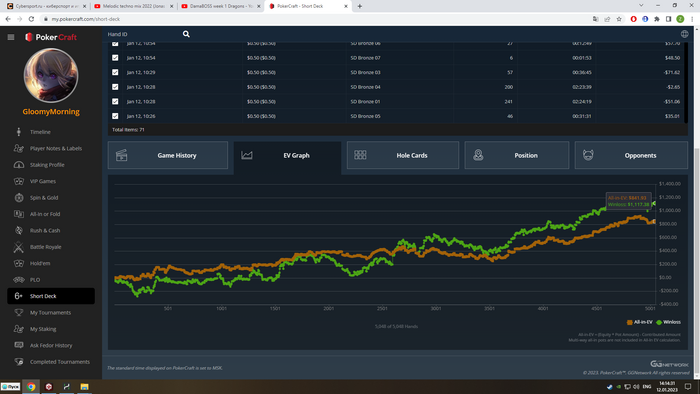The width and height of the screenshot is (700, 394).
Task: Click the $35.01 result cell
Action: [x=672, y=116]
